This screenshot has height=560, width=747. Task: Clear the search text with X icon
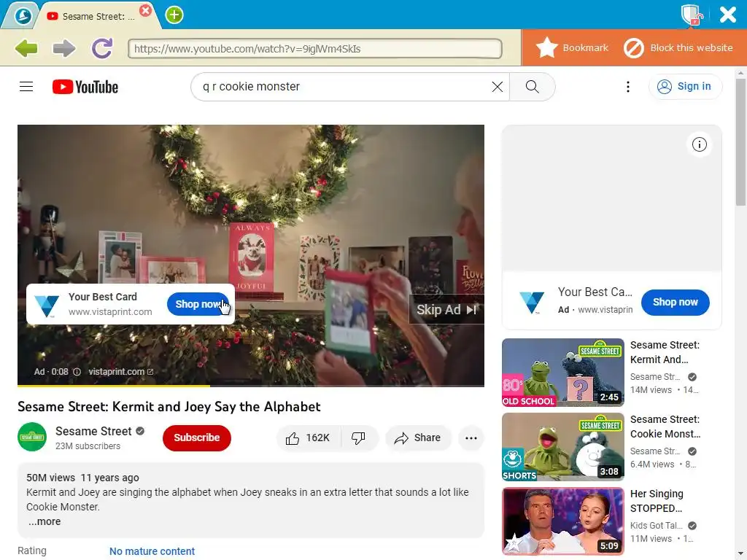point(498,87)
